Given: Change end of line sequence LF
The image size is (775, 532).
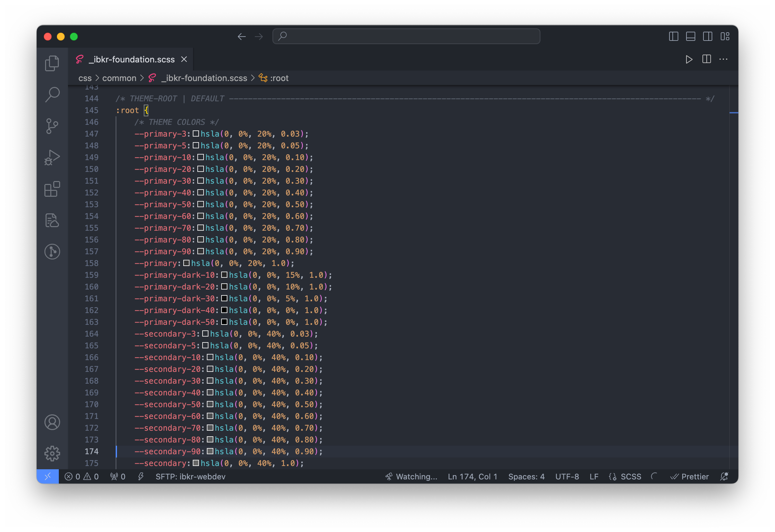Looking at the screenshot, I should 594,477.
